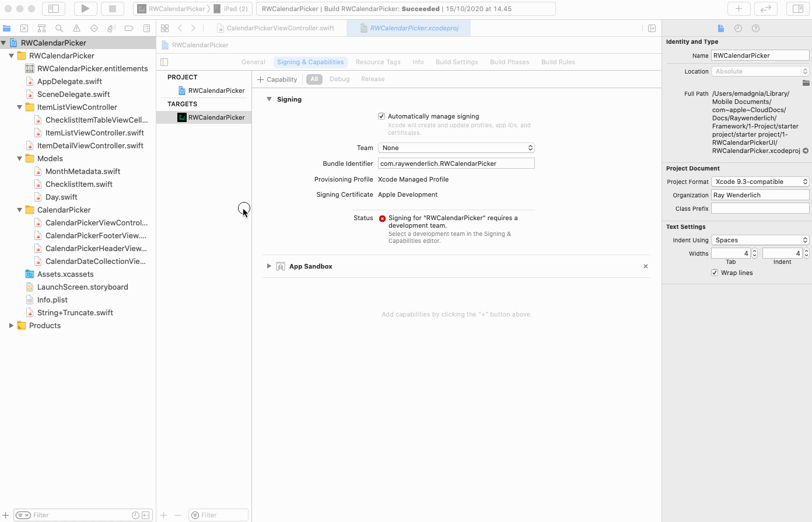Stop the running build
This screenshot has width=812, height=522.
click(113, 9)
